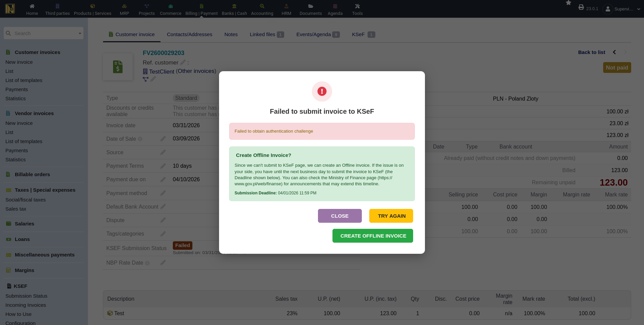Open the Search box dropdown arrow
This screenshot has height=325, width=644.
tap(80, 33)
